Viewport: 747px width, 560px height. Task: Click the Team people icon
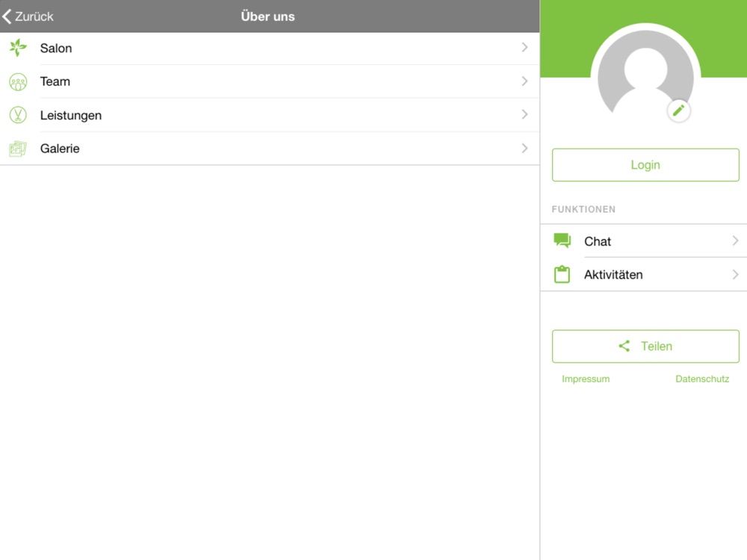[18, 82]
